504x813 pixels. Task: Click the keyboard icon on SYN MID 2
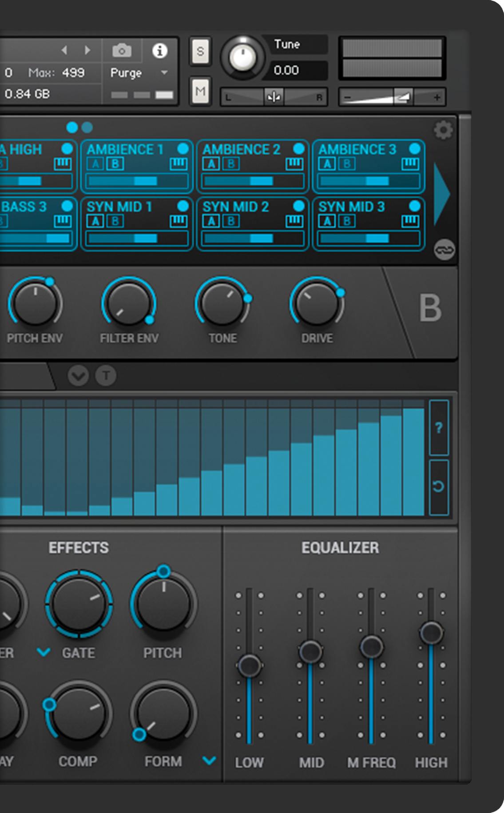(x=294, y=221)
